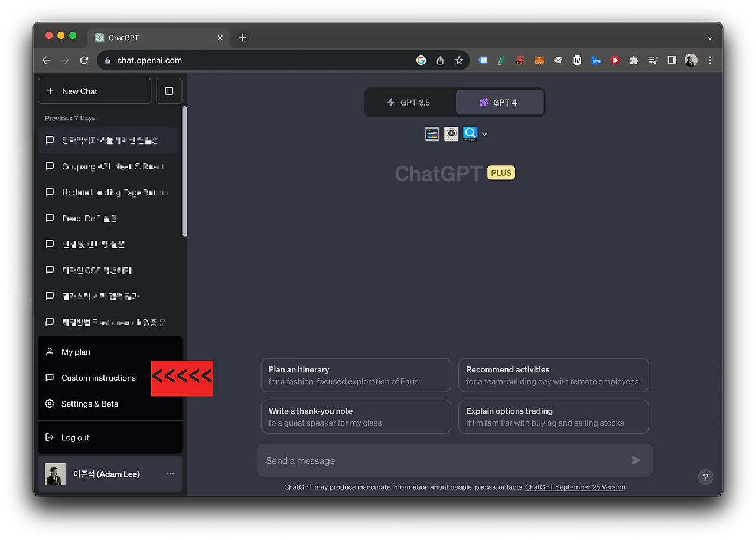Go back in the browser
Image resolution: width=756 pixels, height=540 pixels.
pos(46,60)
